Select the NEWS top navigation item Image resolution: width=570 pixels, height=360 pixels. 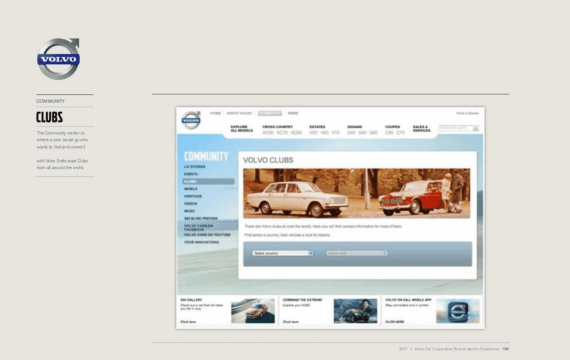tap(293, 113)
